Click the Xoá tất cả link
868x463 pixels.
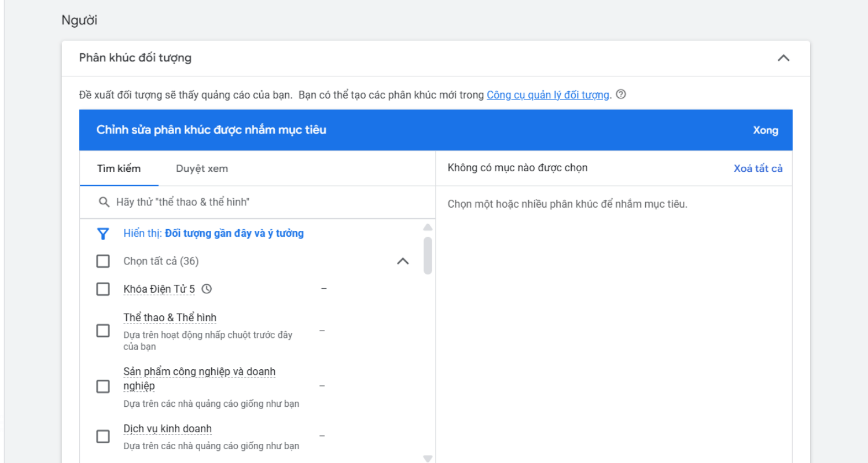pos(758,169)
